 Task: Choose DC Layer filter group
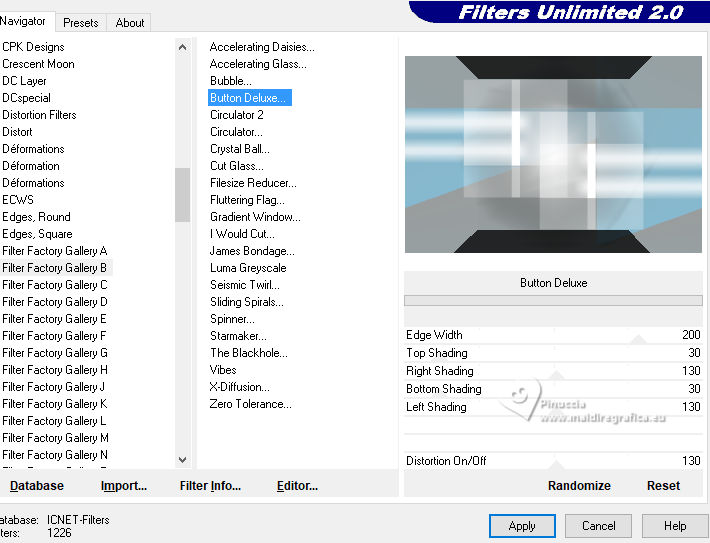point(24,81)
